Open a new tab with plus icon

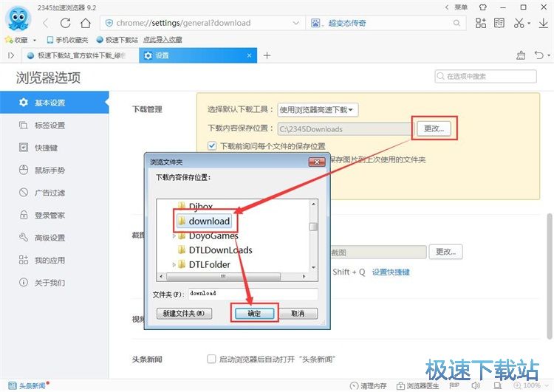click(x=267, y=55)
